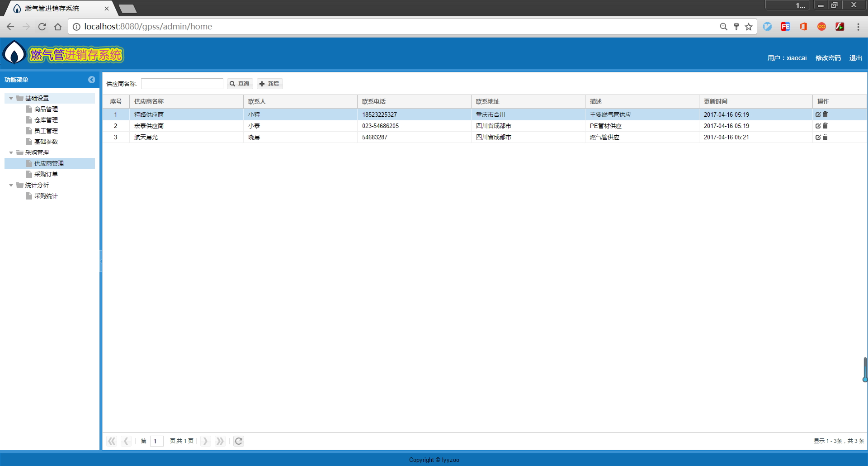Collapse the 采购管理 tree folder
This screenshot has height=466, width=868.
point(11,152)
